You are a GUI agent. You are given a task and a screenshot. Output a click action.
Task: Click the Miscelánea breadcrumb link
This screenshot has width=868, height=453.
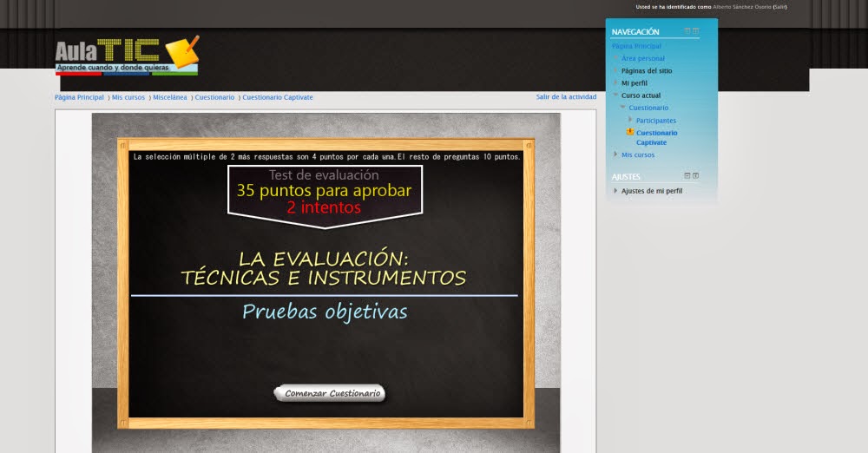[170, 97]
